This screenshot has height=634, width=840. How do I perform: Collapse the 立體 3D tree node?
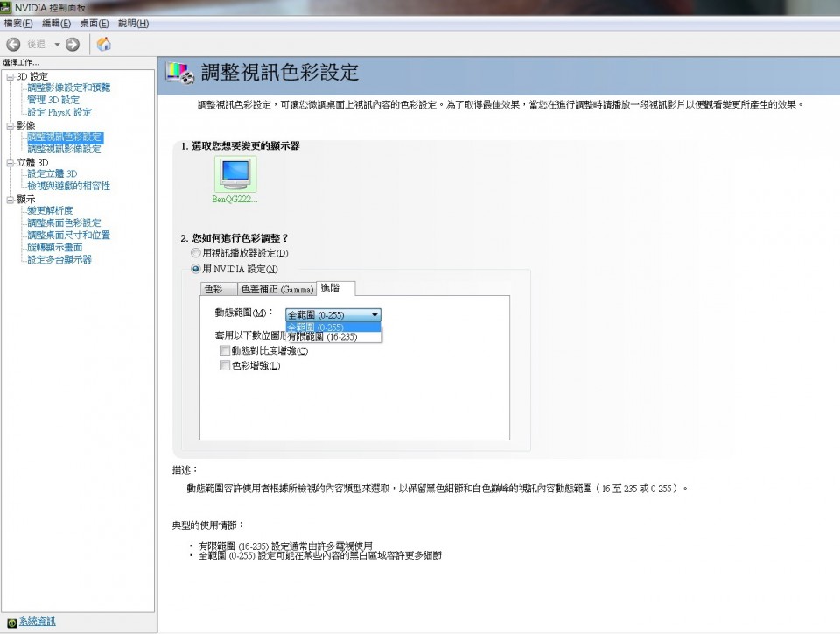pos(10,163)
